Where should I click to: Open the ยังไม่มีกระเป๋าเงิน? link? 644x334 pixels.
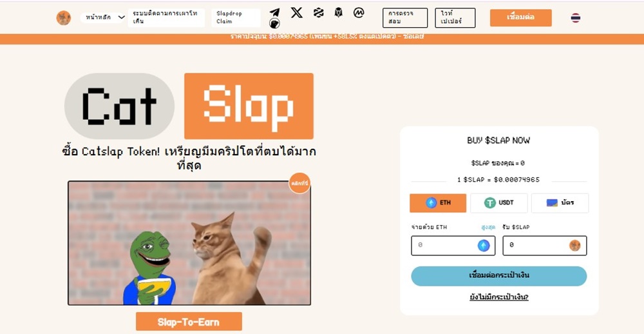(498, 297)
